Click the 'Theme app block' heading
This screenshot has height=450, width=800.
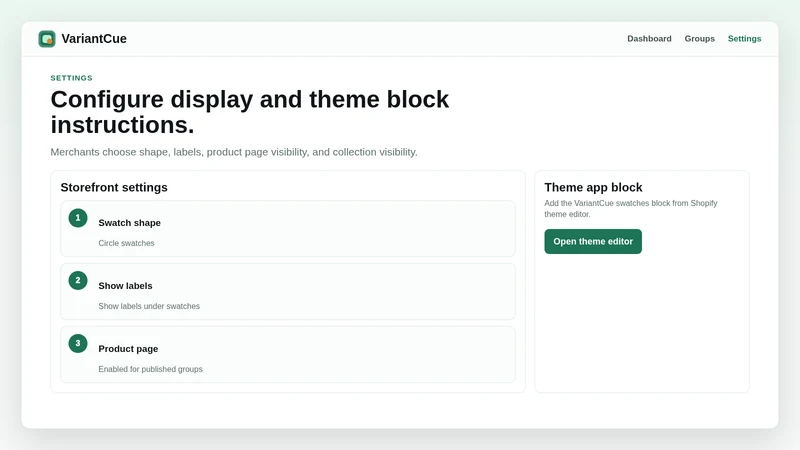pos(593,187)
